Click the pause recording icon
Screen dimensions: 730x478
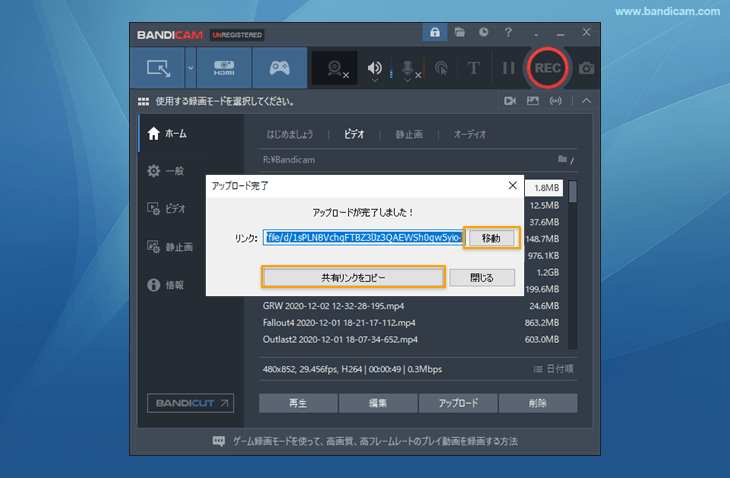508,68
